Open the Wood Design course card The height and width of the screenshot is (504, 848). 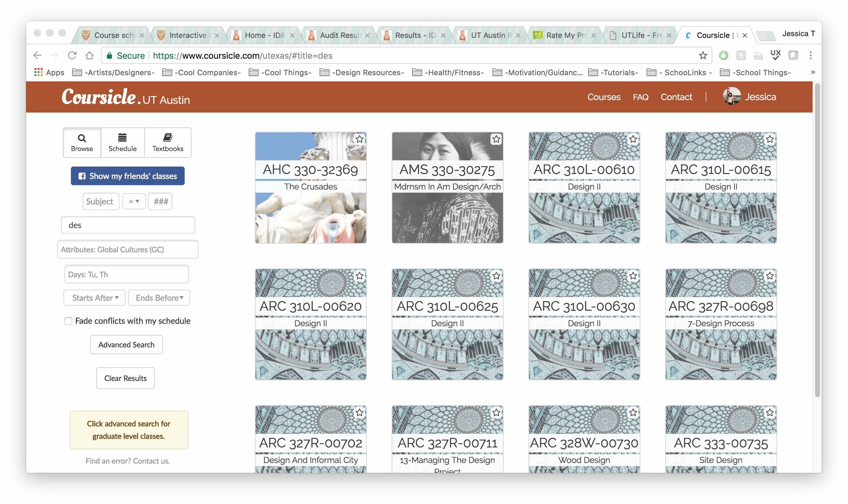(584, 439)
